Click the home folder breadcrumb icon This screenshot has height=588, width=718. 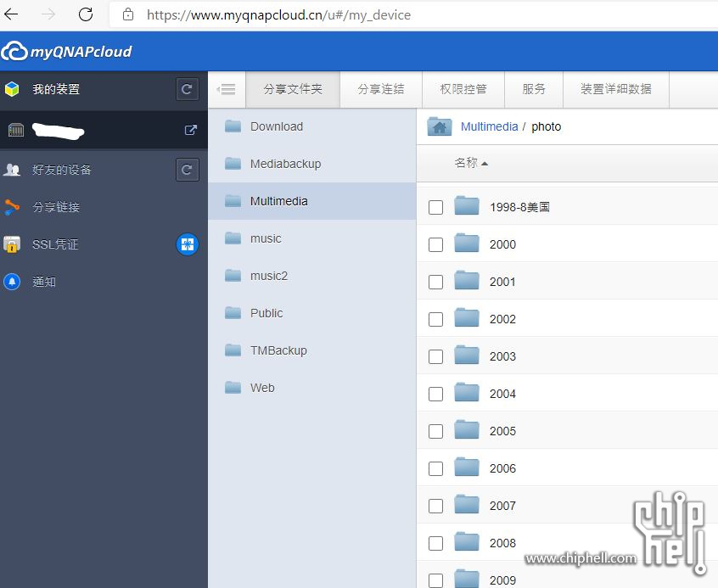coord(439,126)
